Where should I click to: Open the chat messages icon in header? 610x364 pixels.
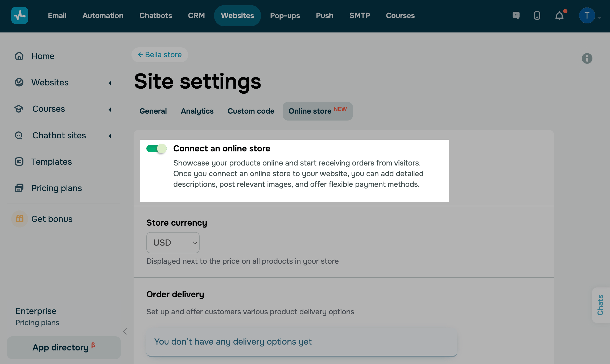coord(516,15)
